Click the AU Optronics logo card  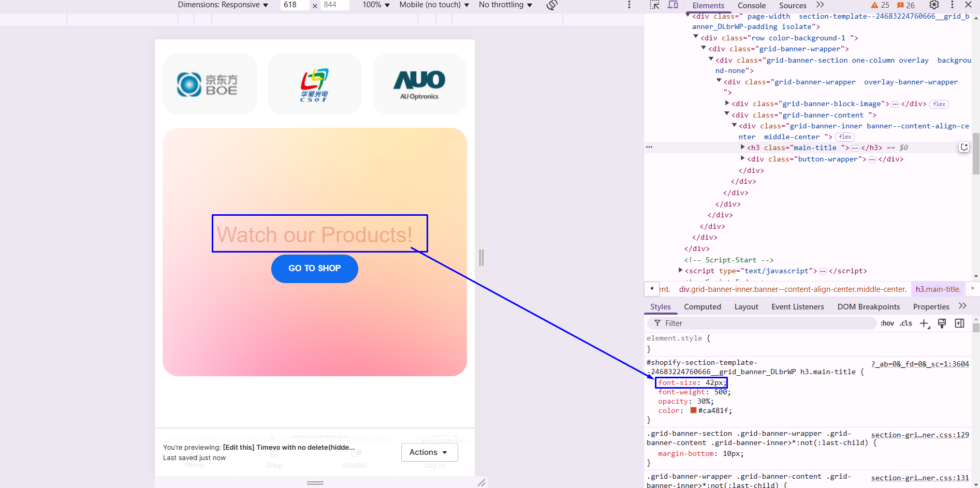[419, 84]
